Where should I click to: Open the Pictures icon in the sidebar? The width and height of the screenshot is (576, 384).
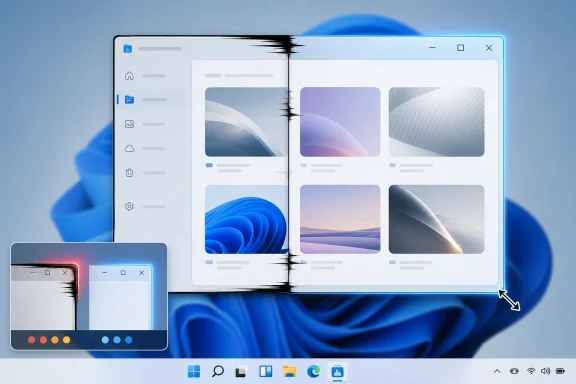(129, 124)
